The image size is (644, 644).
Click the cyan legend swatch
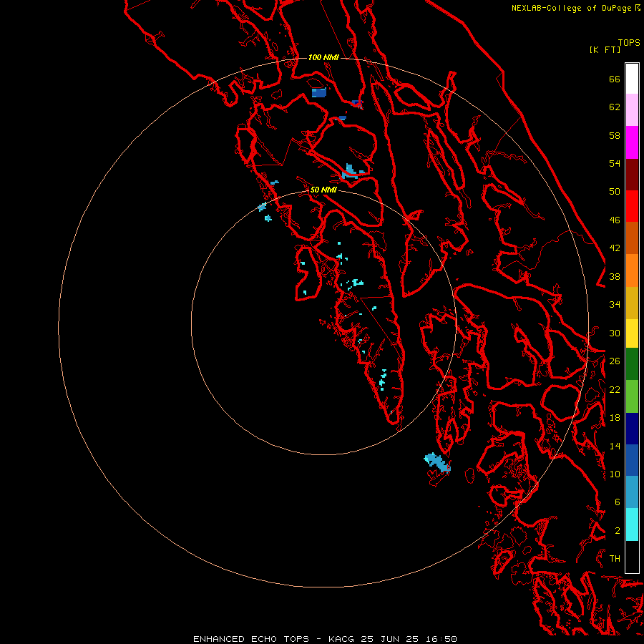(x=632, y=525)
